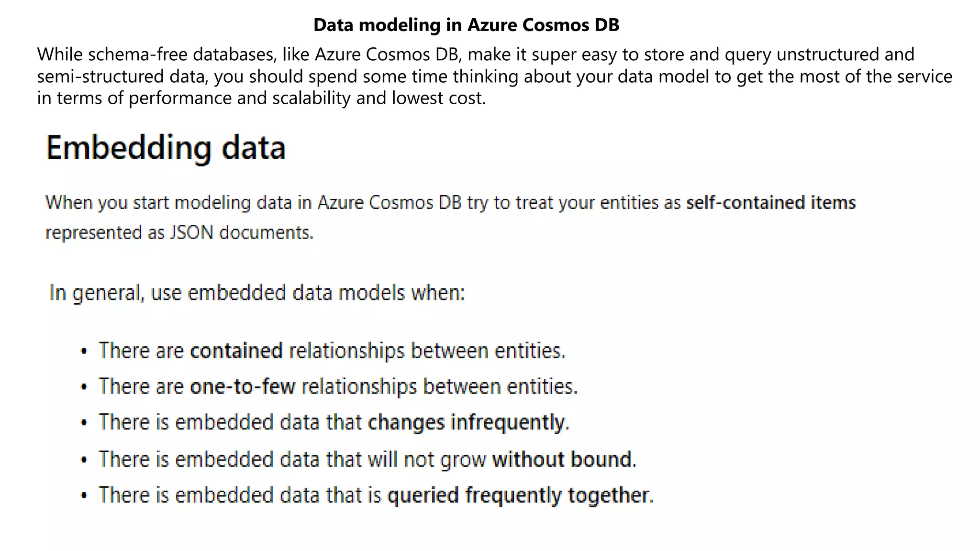Click the intro paragraph starting "While schema-free databases"
Viewport: 980px width, 551px height.
[476, 55]
